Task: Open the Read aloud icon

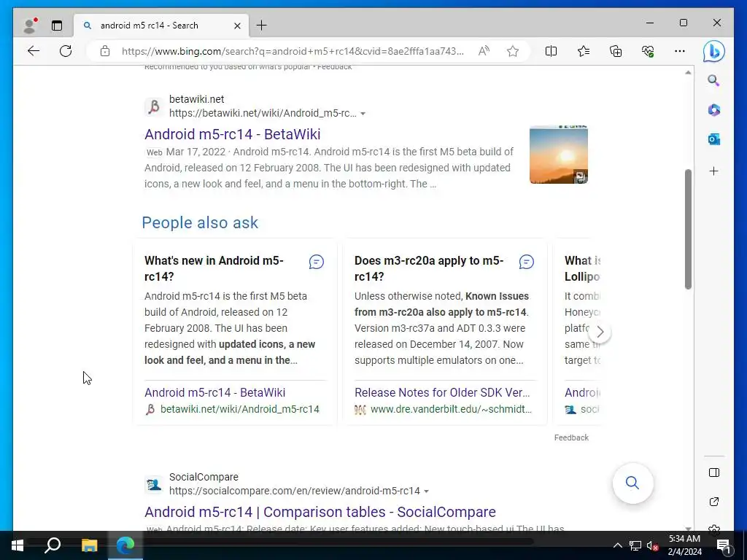Action: click(484, 51)
